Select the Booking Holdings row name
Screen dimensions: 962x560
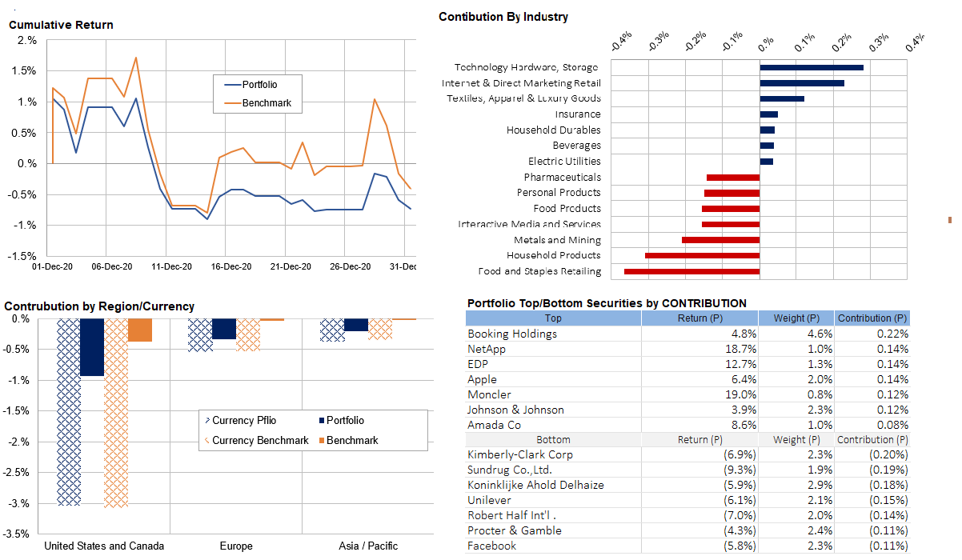(512, 334)
